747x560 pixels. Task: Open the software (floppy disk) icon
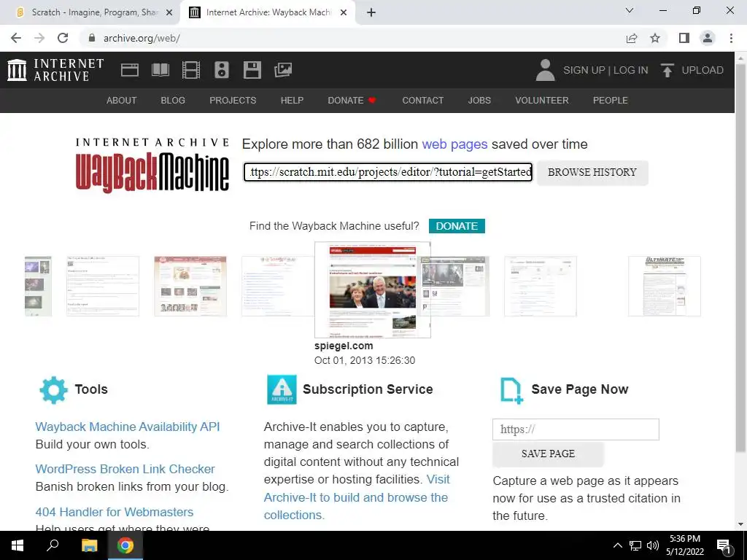(252, 70)
